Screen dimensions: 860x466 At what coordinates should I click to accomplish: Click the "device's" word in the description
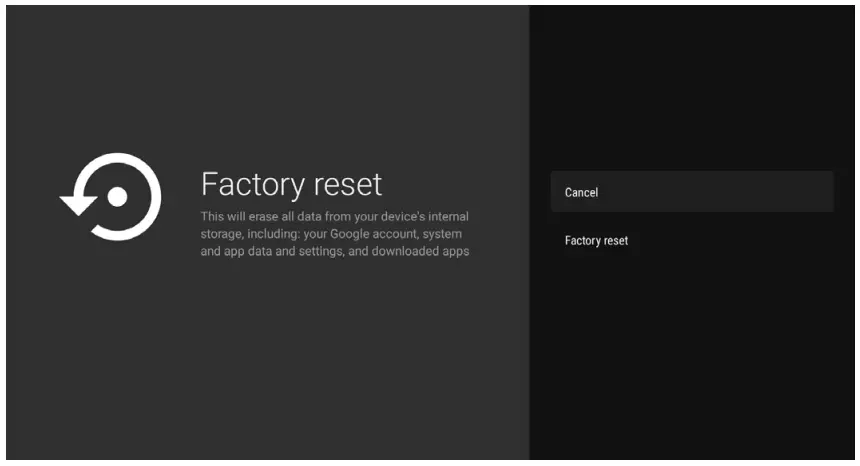click(x=390, y=216)
